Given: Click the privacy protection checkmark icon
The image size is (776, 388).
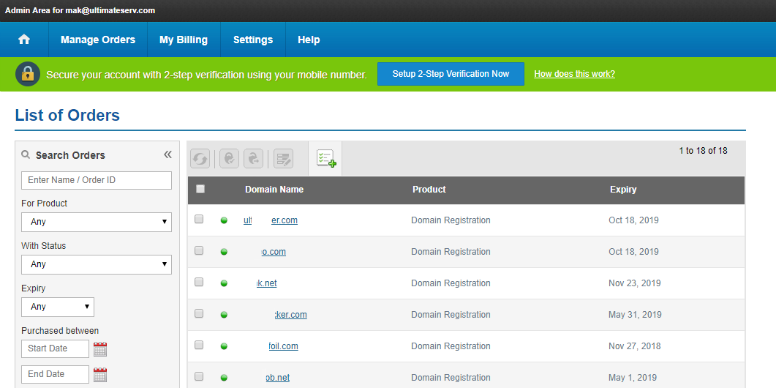Looking at the screenshot, I should pyautogui.click(x=229, y=159).
